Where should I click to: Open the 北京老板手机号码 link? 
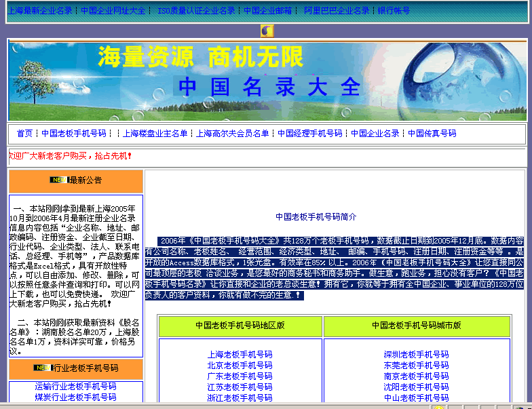[x=240, y=365]
